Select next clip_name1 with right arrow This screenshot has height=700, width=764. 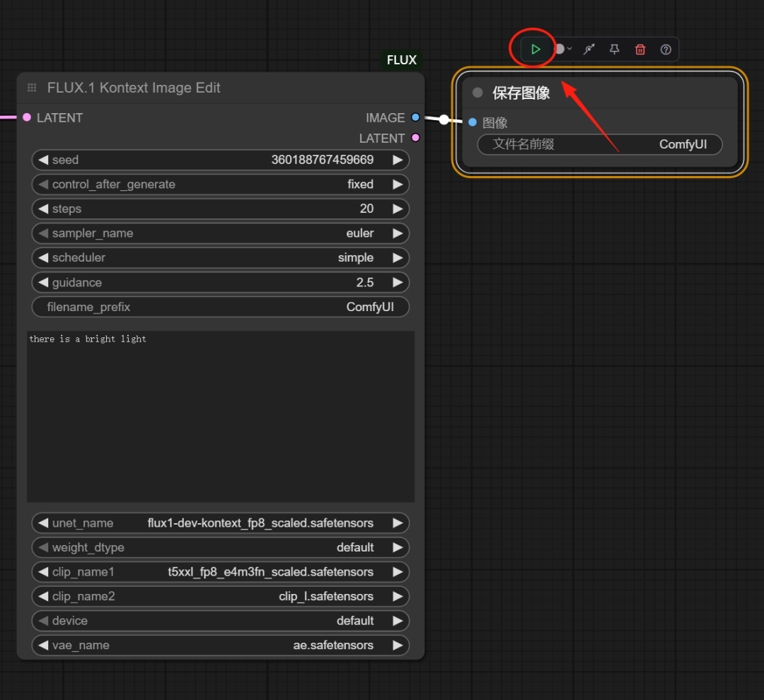point(398,571)
